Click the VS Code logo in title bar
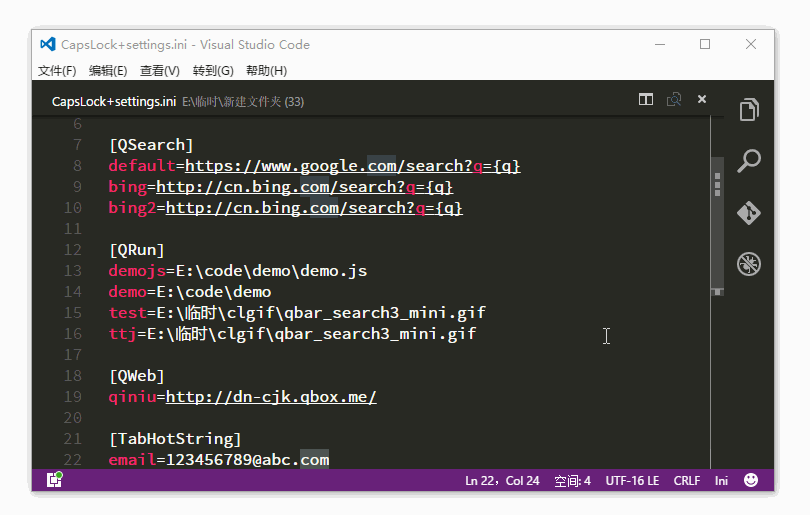Image resolution: width=810 pixels, height=515 pixels. point(48,44)
